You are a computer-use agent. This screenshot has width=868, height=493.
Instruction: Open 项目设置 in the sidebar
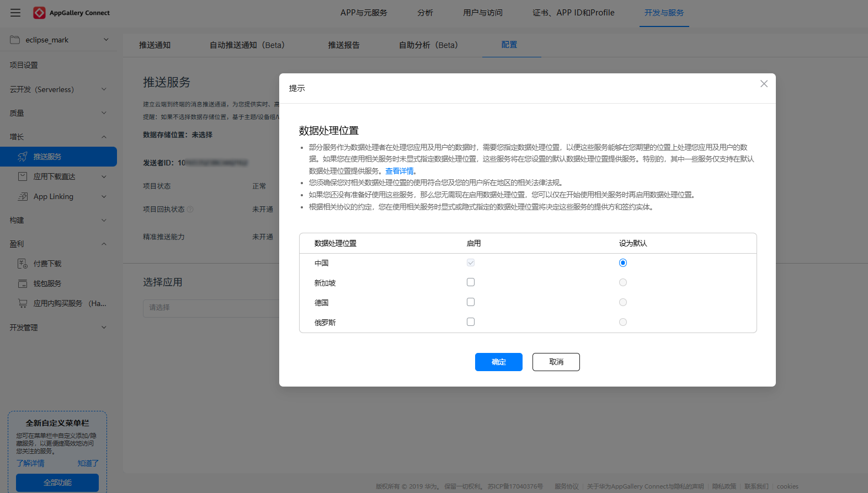24,65
